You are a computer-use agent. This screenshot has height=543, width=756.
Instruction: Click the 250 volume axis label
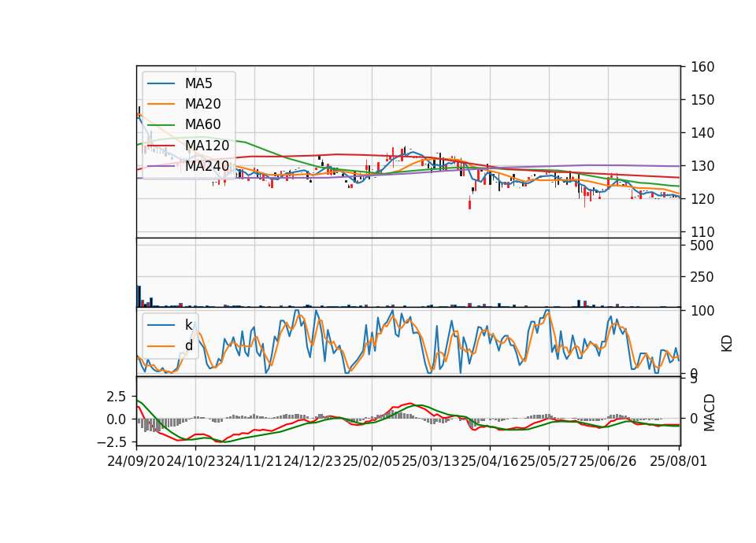pyautogui.click(x=702, y=277)
